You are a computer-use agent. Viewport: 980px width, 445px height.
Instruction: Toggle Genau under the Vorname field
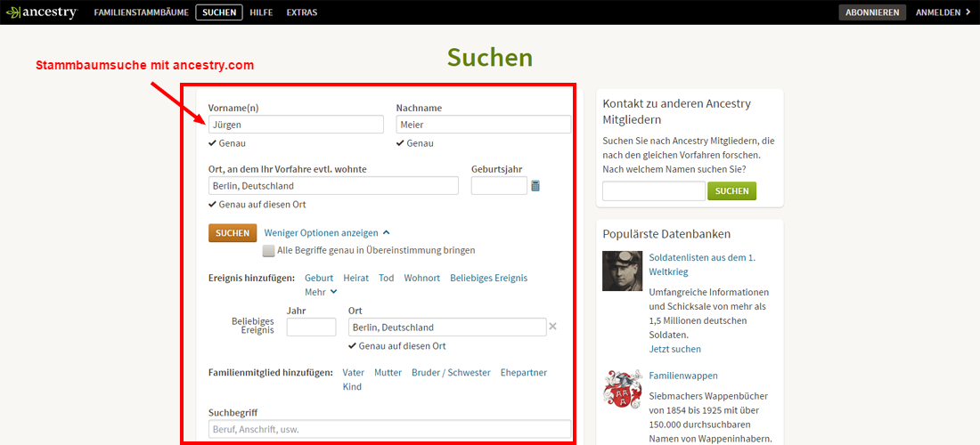point(227,143)
